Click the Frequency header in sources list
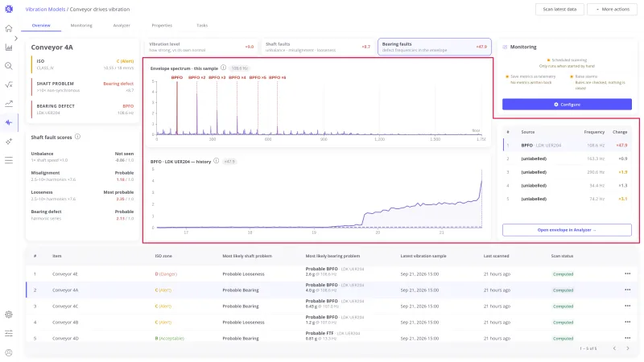The image size is (644, 362). pyautogui.click(x=594, y=132)
